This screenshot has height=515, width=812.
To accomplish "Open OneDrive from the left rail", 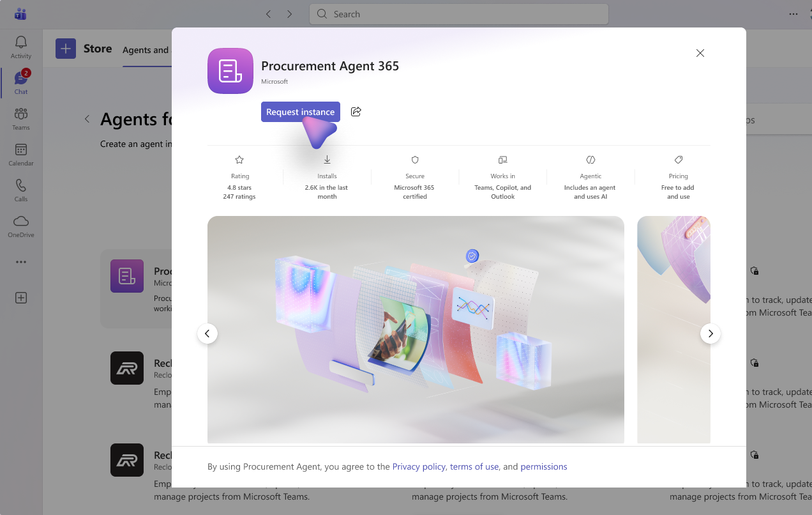I will [x=21, y=226].
